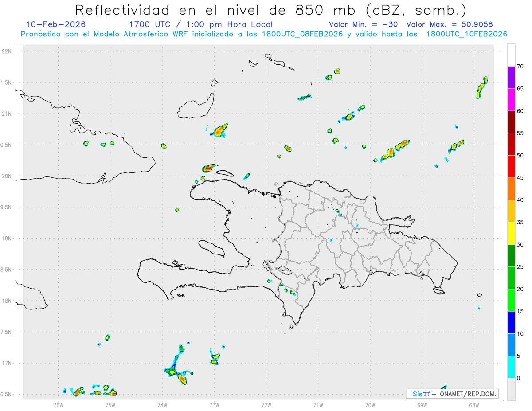Pick the color bar segment between 45 and 50
The image size is (532, 411).
click(511, 166)
